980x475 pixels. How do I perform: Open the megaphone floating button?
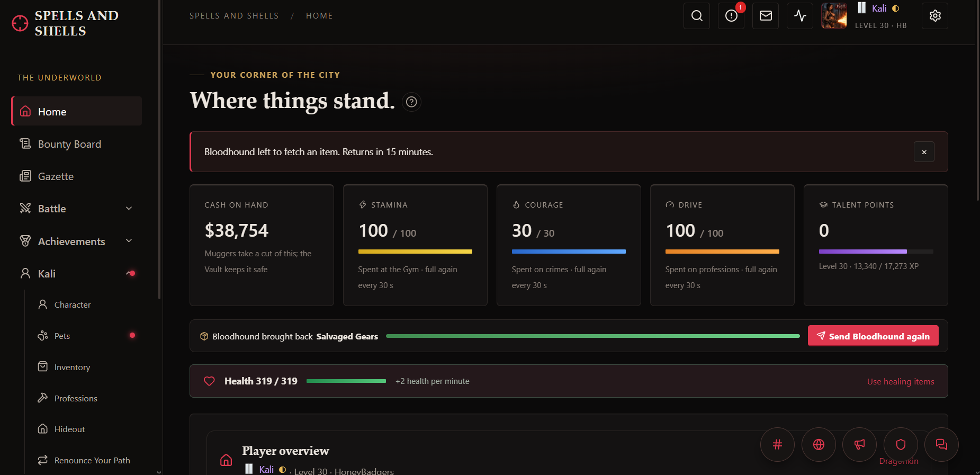pos(859,444)
